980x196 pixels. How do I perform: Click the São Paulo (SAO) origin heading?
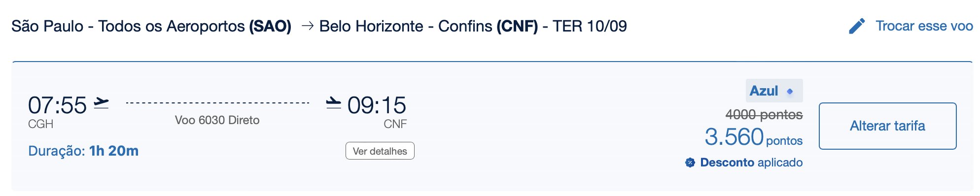pos(151,26)
